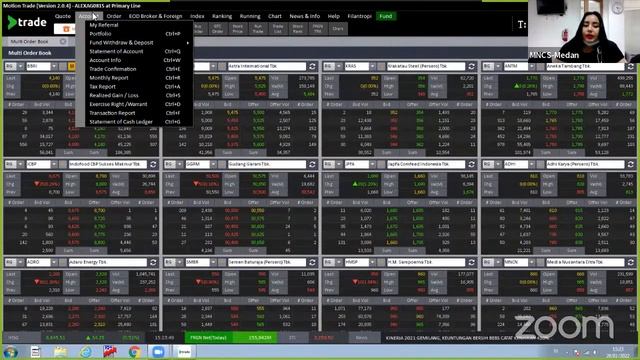The width and height of the screenshot is (640, 360).
Task: Refresh the Adhi Karya order book panel
Action: pos(631,164)
